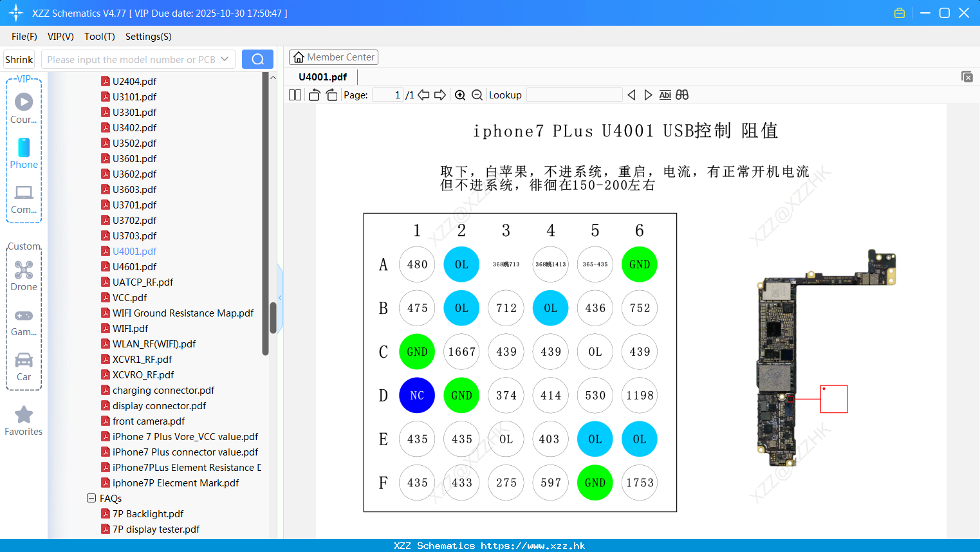
Task: Open the VIP(V) menu
Action: pyautogui.click(x=60, y=37)
